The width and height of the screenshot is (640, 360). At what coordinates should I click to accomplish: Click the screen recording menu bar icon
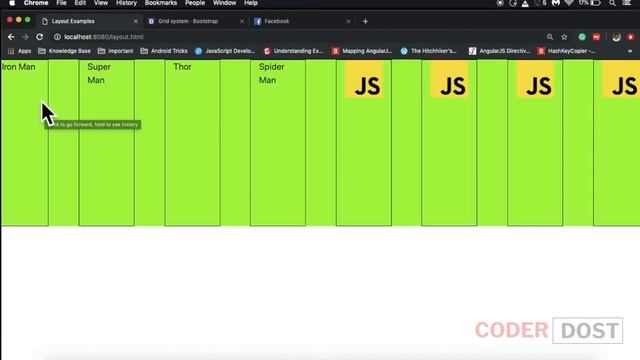(500, 3)
